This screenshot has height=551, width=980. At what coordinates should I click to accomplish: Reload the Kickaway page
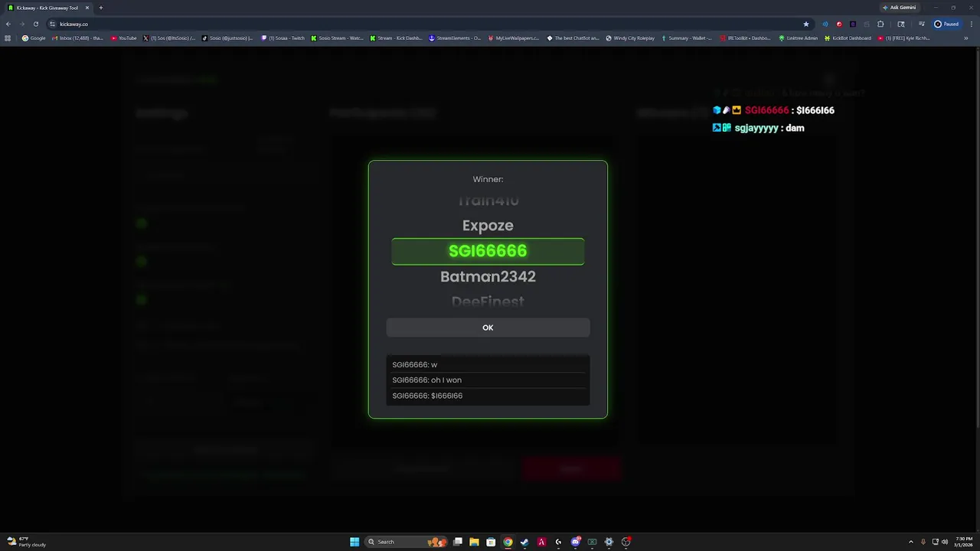click(x=35, y=24)
